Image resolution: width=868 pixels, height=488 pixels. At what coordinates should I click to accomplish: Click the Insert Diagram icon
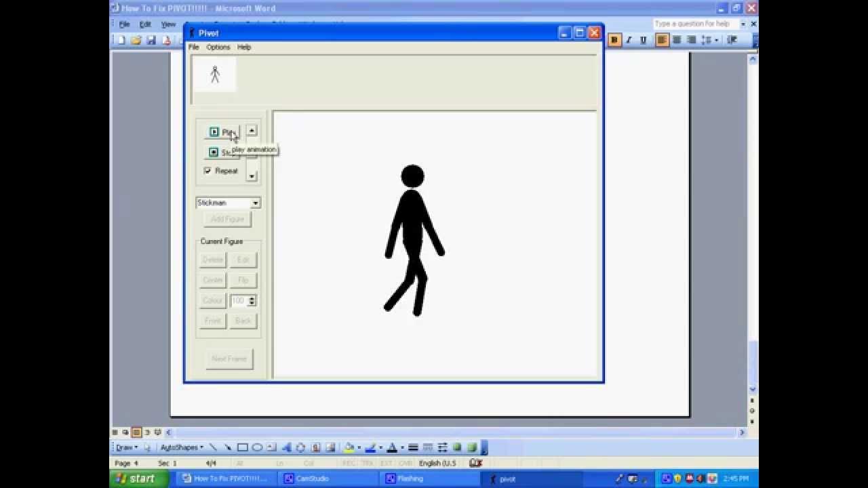301,447
